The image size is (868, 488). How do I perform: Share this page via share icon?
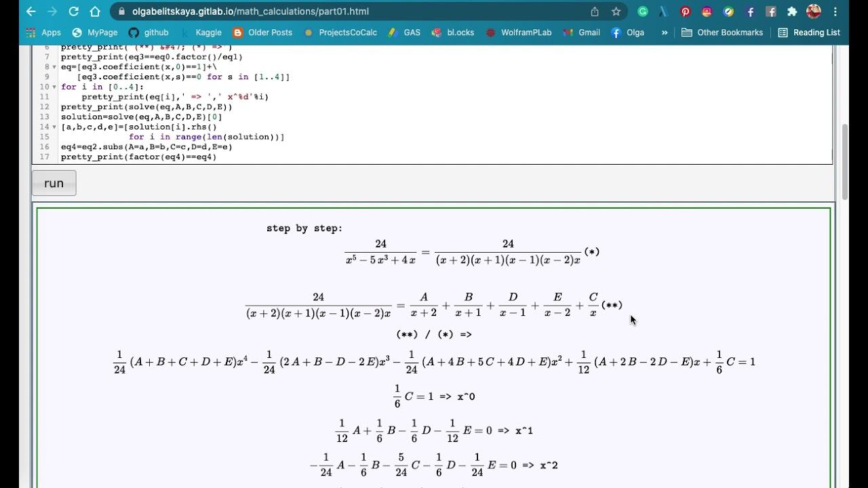click(x=595, y=12)
